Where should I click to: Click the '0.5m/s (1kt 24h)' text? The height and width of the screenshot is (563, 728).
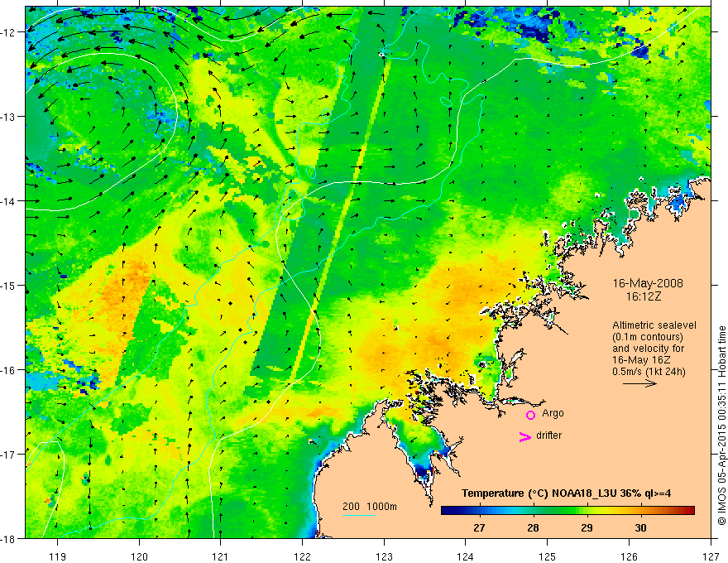(649, 372)
